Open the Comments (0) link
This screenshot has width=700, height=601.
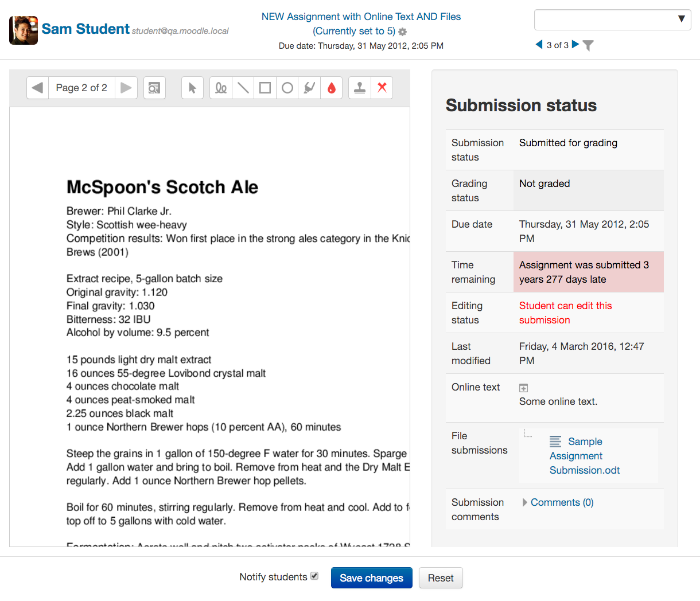pyautogui.click(x=562, y=502)
